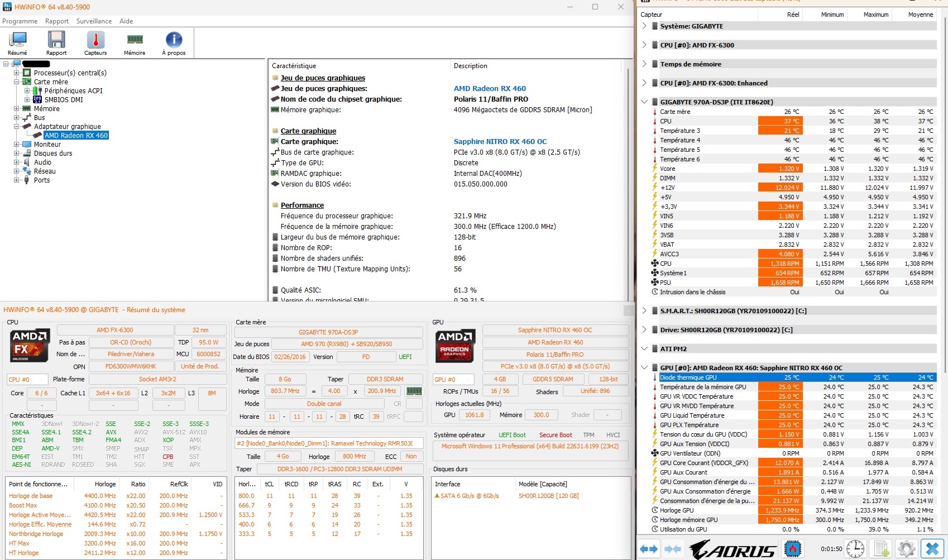Click the tRFC value box
The height and width of the screenshot is (560, 948).
click(413, 417)
